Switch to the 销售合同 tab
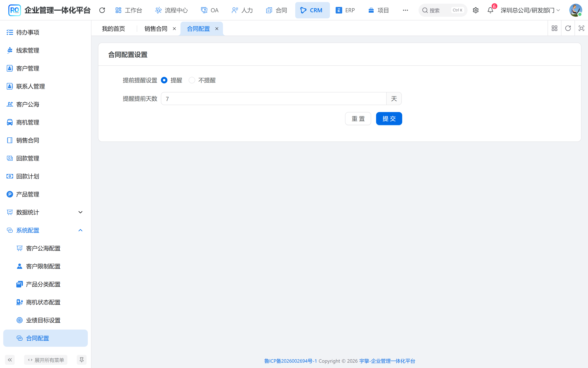This screenshot has width=588, height=368. click(x=156, y=29)
